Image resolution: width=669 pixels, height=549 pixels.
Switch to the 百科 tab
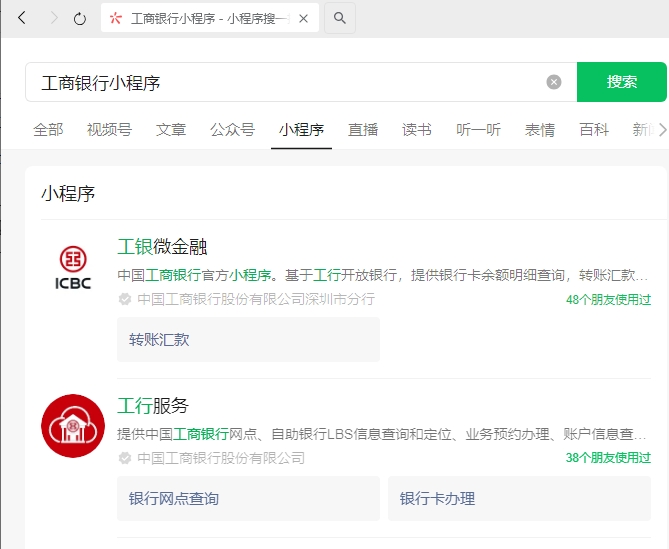point(593,130)
